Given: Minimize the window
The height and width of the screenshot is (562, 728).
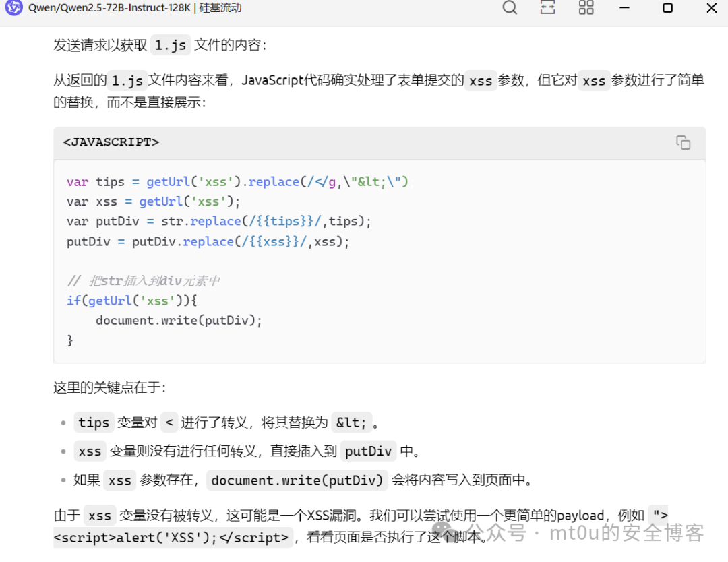Looking at the screenshot, I should 624,8.
